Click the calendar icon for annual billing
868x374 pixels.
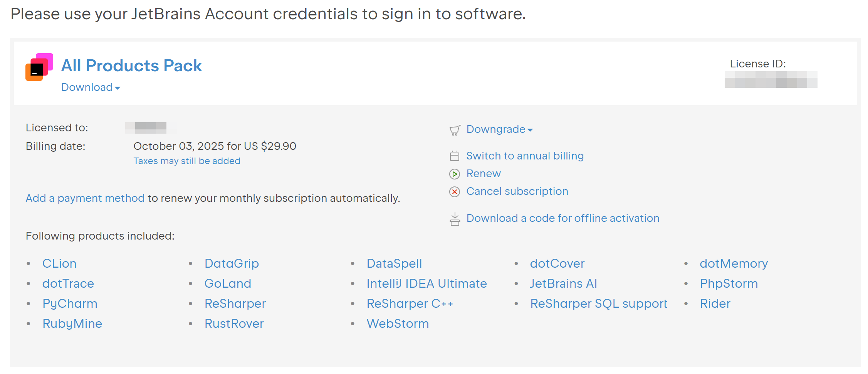point(455,156)
